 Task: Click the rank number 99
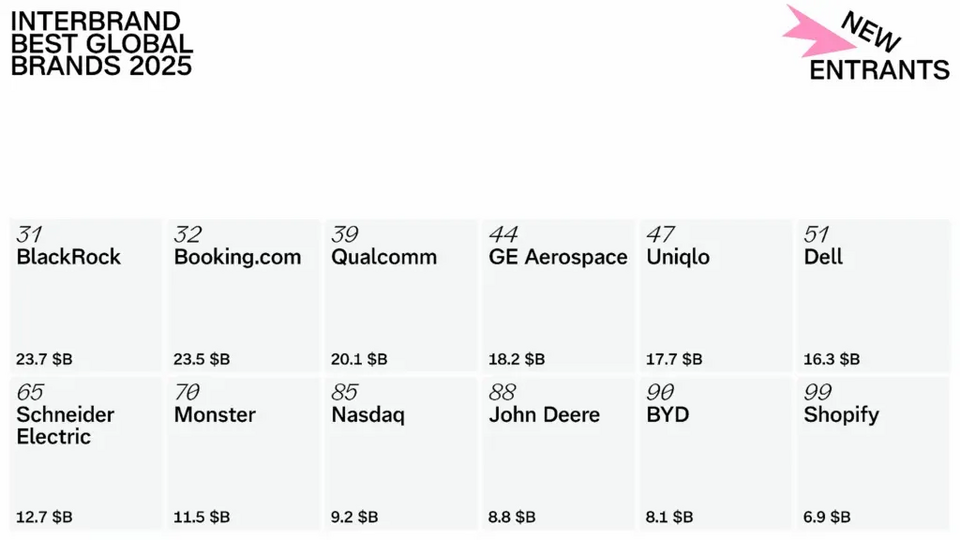click(x=818, y=392)
